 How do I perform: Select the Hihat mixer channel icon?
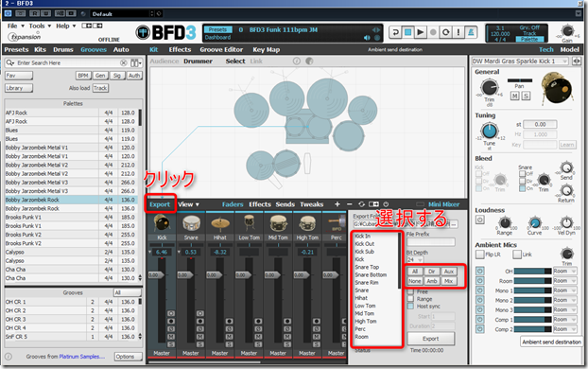(220, 223)
